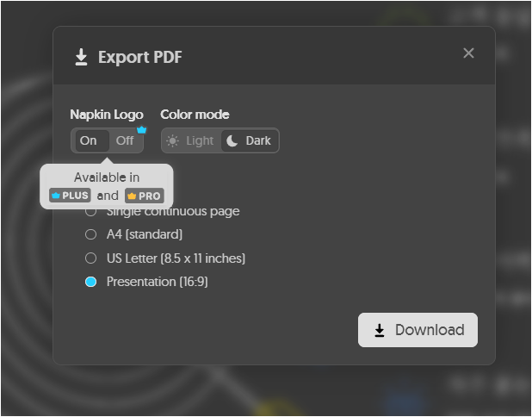
Task: Switch Napkin Logo to Off
Action: point(125,140)
